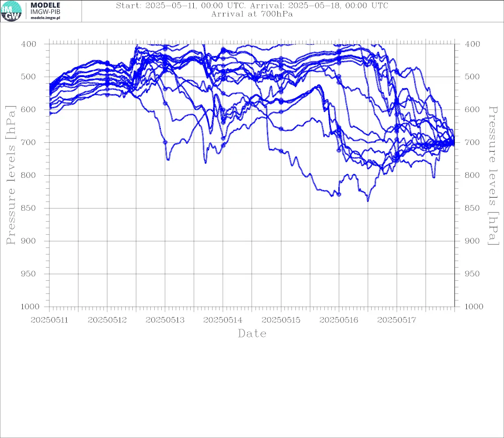Click right y-axis label 500
The height and width of the screenshot is (438, 504).
472,77
